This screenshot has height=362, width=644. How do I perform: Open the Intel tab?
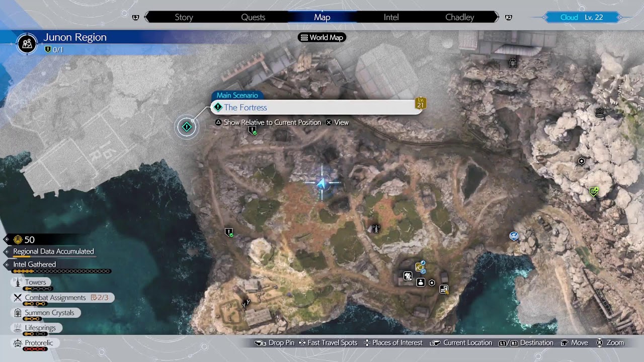391,17
